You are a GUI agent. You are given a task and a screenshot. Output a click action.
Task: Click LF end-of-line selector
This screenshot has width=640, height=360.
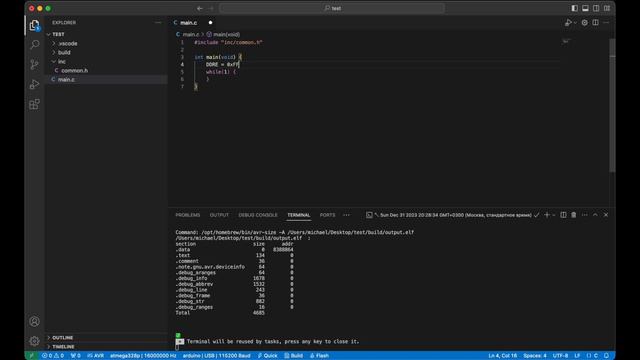point(578,356)
